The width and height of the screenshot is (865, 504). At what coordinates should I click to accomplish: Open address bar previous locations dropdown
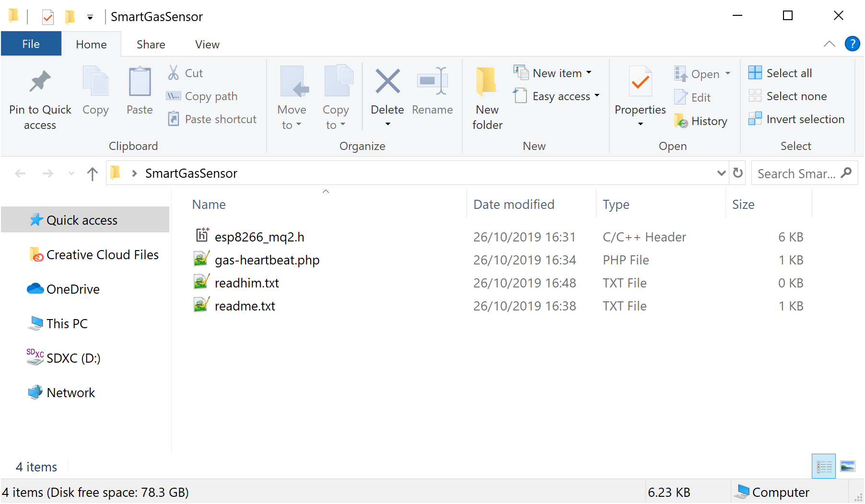721,173
